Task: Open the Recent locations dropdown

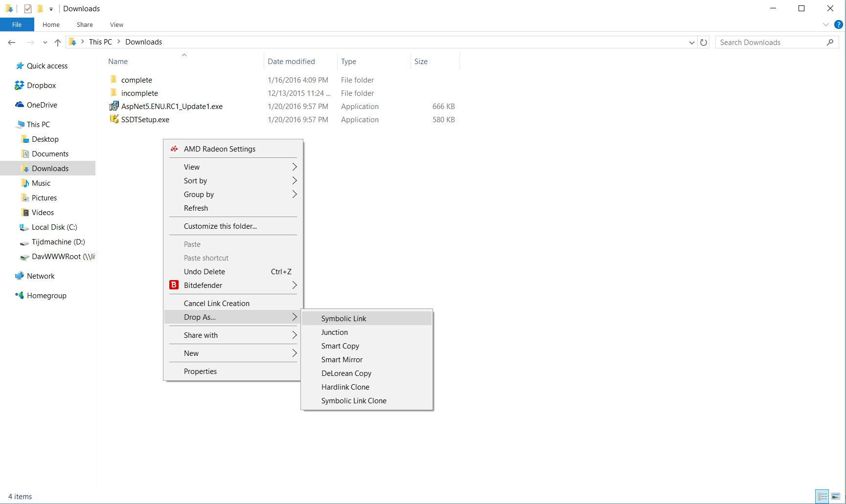Action: (45, 43)
